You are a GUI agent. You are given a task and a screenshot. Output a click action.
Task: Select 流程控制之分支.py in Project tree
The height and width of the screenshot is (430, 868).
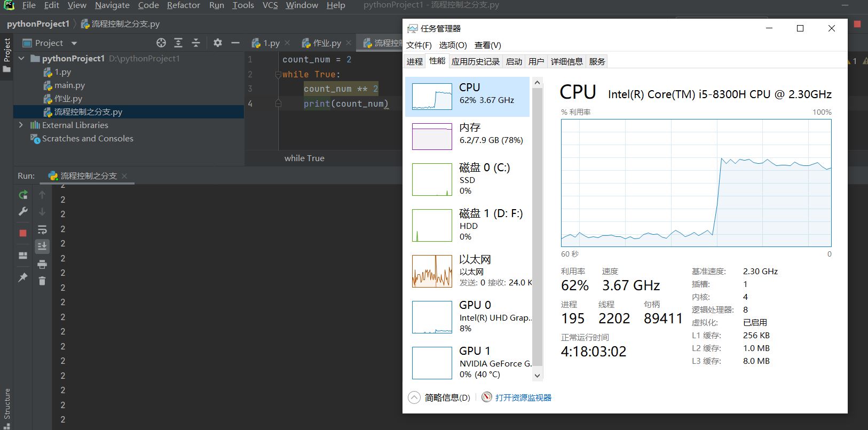88,112
